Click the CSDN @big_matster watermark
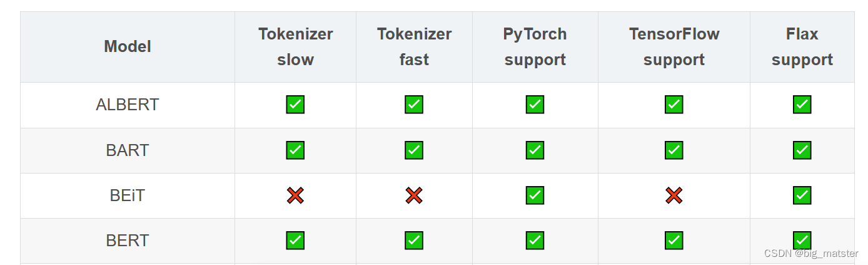The height and width of the screenshot is (265, 868). tap(811, 254)
